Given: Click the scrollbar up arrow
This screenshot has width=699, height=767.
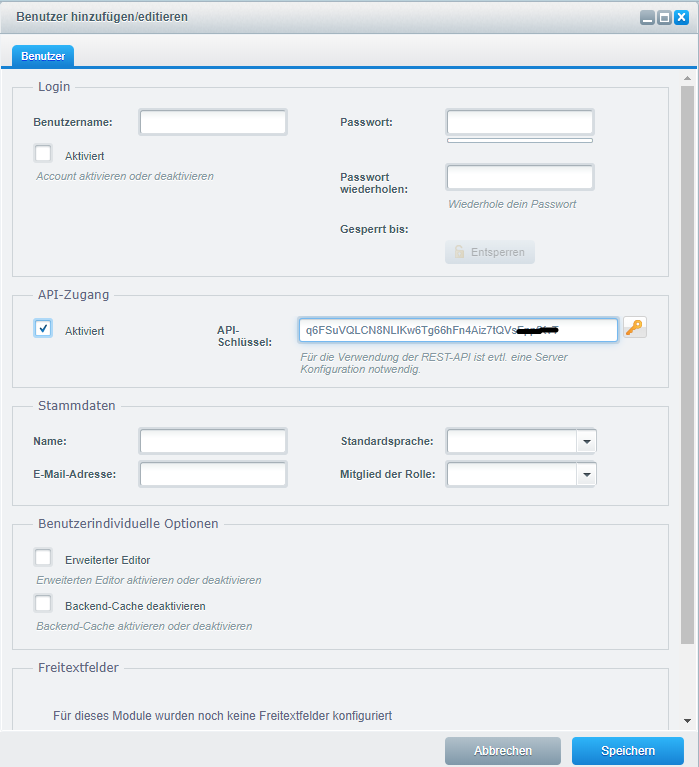Looking at the screenshot, I should (687, 78).
